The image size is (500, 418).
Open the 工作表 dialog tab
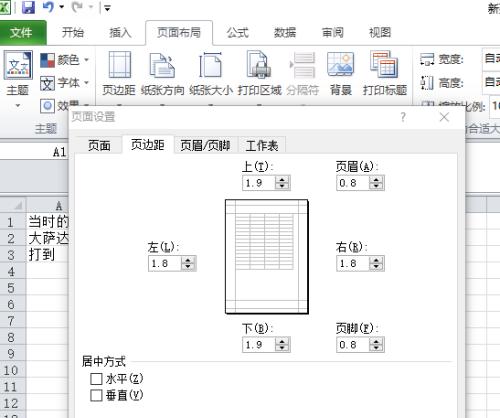(262, 146)
